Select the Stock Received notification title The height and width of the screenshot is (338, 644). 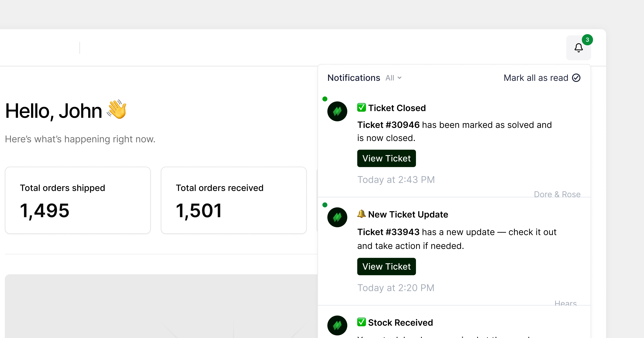click(400, 323)
